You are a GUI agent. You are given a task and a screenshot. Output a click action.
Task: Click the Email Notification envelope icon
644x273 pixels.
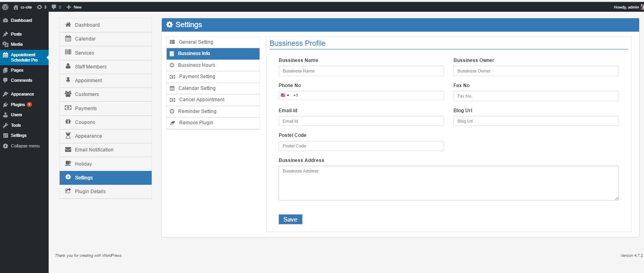point(68,149)
